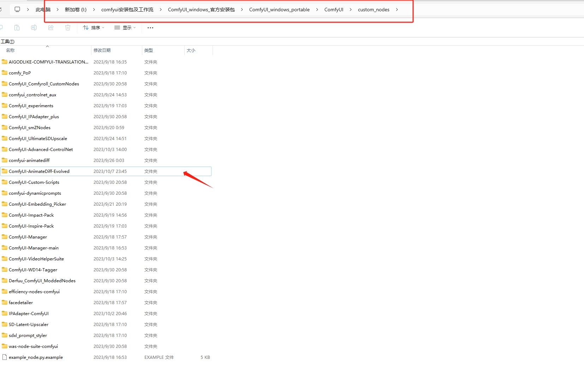Image resolution: width=584 pixels, height=392 pixels.
Task: Open the 显示 view dropdown
Action: tap(125, 28)
